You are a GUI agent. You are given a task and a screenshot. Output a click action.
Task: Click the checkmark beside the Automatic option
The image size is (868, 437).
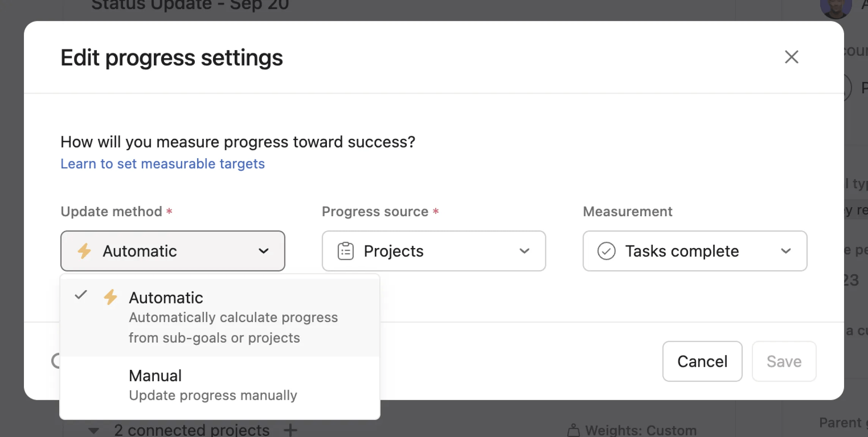click(x=81, y=295)
